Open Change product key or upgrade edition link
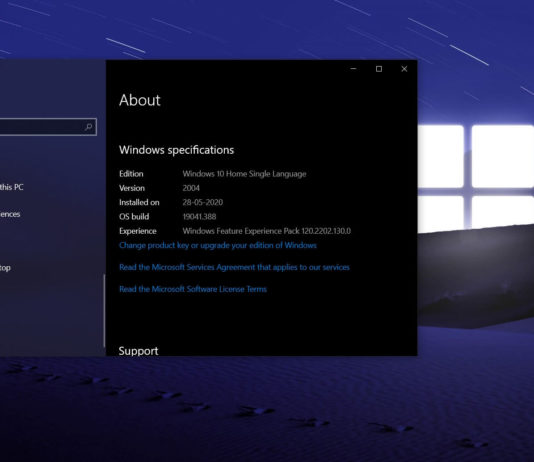 pyautogui.click(x=218, y=245)
